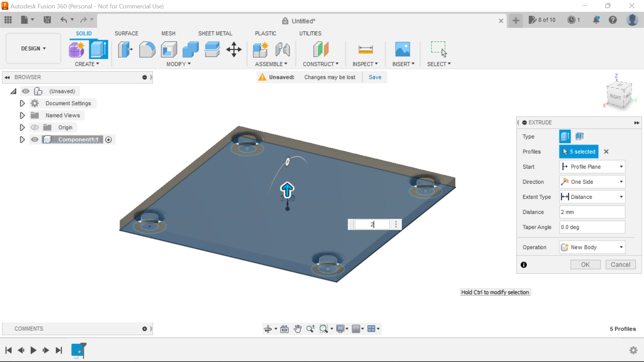Select the Move/Copy tool icon
This screenshot has height=362, width=644.
click(x=234, y=49)
